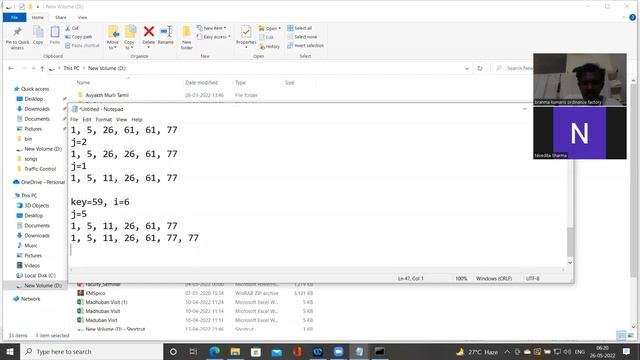Open Task View from taskbar

tap(193, 351)
